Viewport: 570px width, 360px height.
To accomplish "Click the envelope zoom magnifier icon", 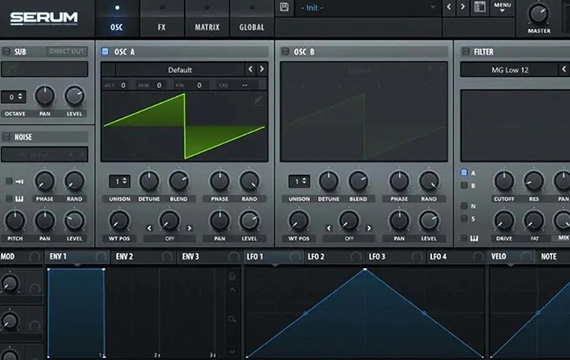I will 232,319.
